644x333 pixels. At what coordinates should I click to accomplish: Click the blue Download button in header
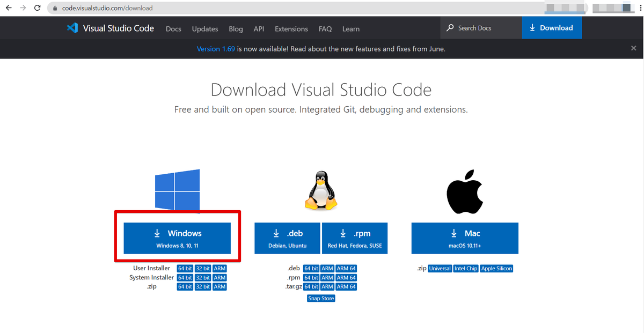[551, 28]
